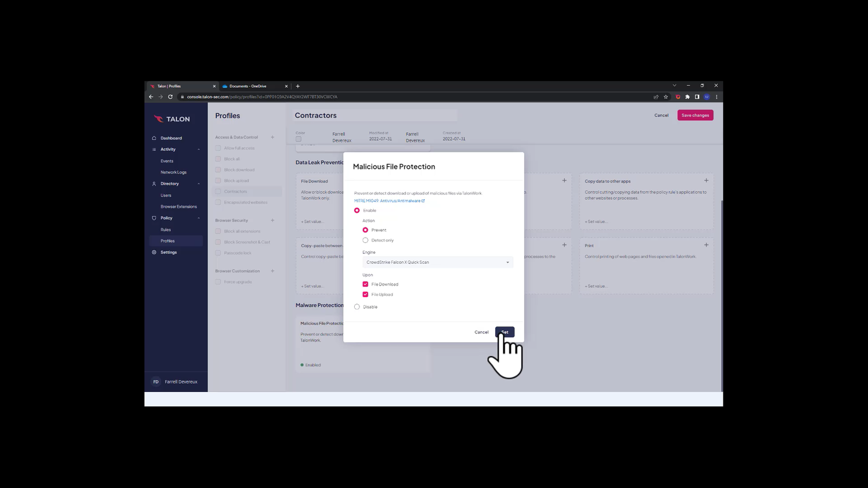Collapse the Directory section chevron
The height and width of the screenshot is (488, 868).
click(x=198, y=184)
